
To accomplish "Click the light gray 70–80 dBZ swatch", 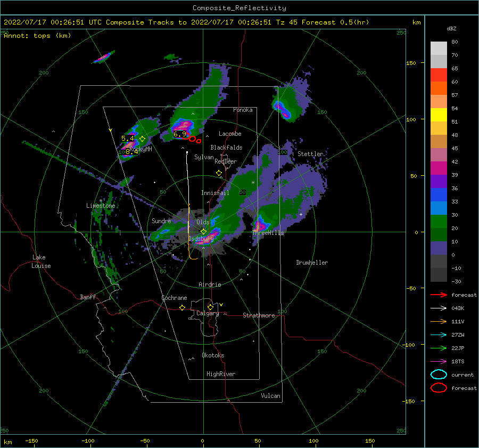I will click(439, 48).
